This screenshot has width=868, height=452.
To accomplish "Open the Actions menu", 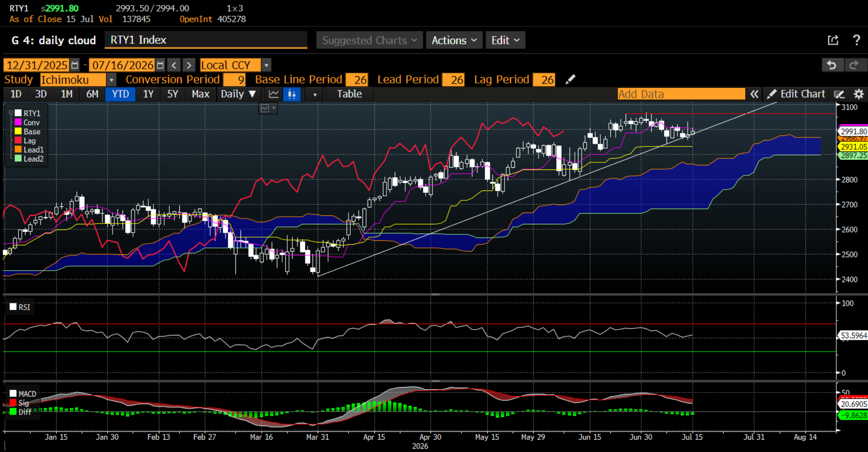I will (454, 40).
